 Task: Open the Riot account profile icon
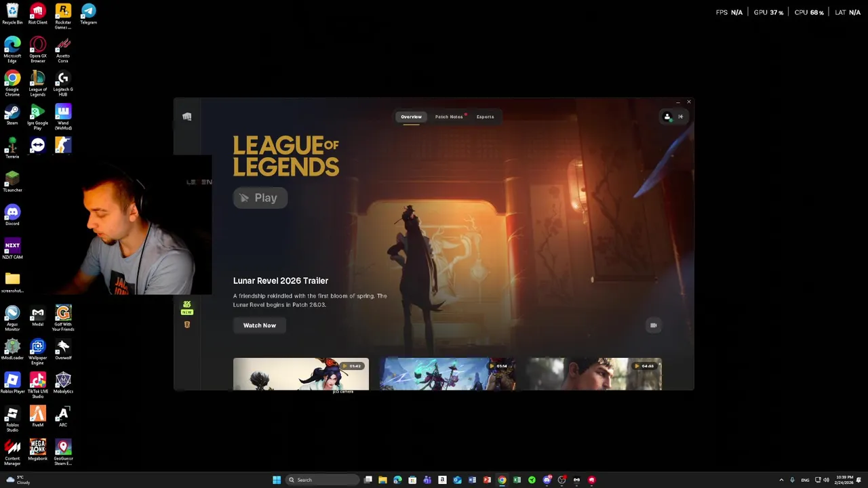coord(667,117)
